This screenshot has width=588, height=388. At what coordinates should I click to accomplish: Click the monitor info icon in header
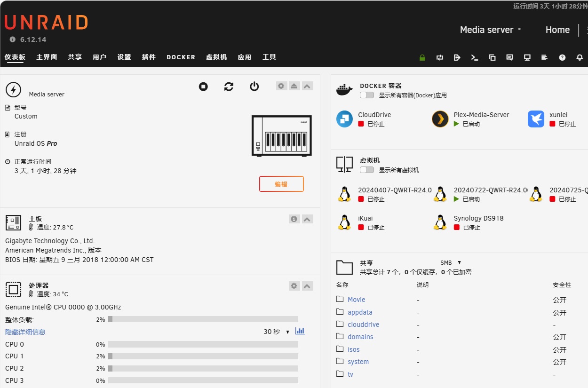point(527,57)
